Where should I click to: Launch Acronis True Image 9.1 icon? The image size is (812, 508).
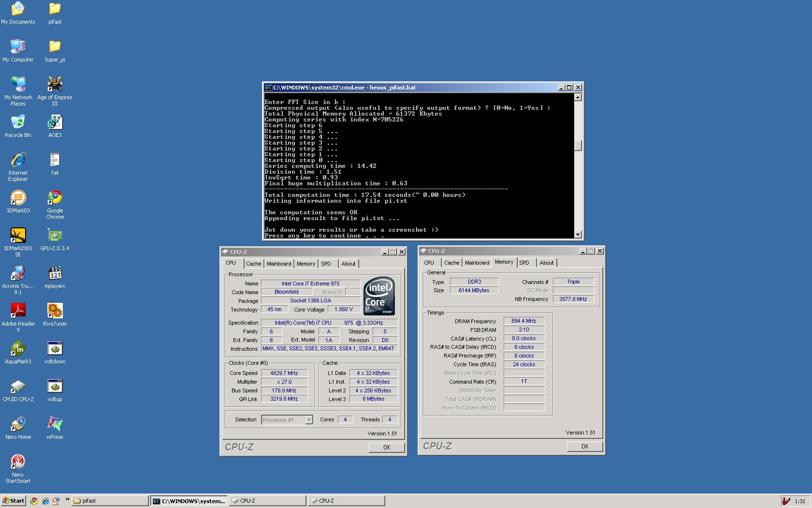[18, 280]
